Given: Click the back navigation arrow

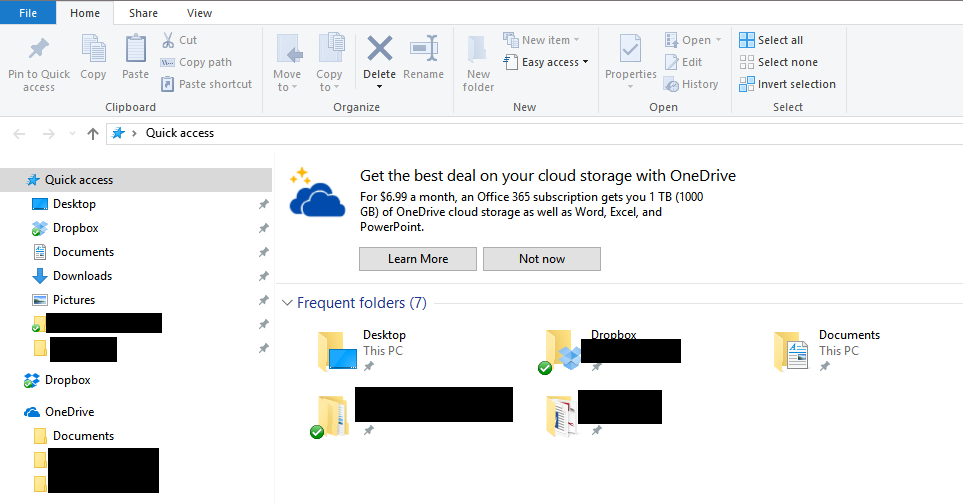Looking at the screenshot, I should (x=19, y=133).
